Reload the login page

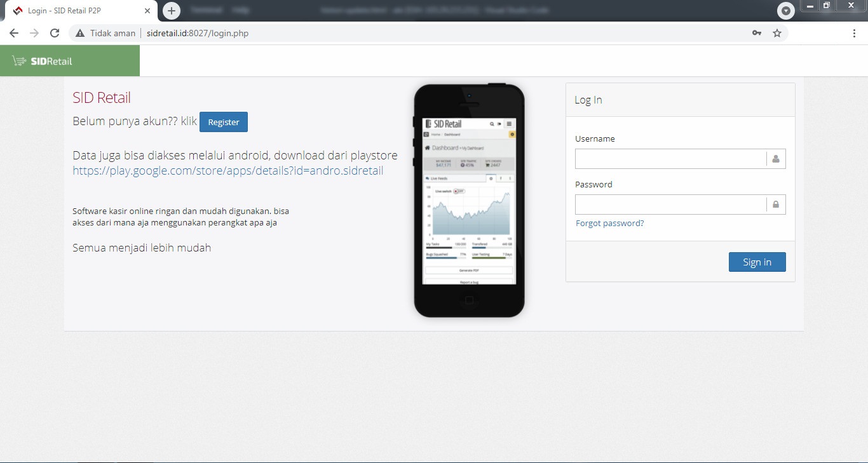pos(55,33)
